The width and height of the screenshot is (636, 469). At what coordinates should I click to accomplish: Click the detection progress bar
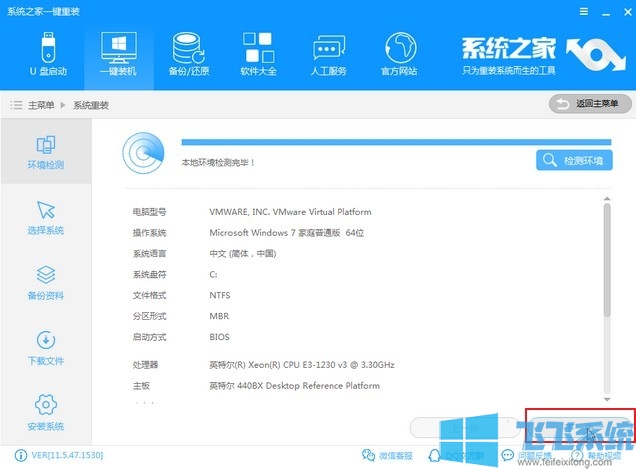[396, 142]
